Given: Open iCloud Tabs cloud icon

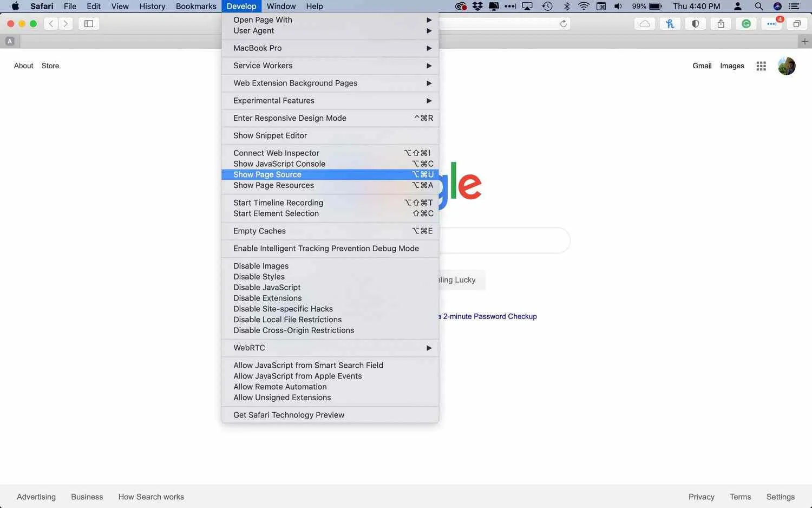Looking at the screenshot, I should click(645, 24).
